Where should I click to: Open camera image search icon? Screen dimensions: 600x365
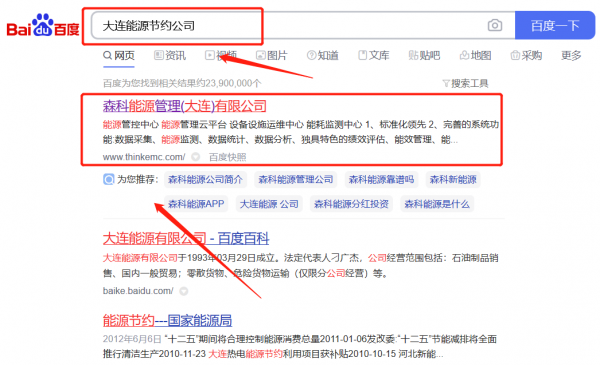click(x=494, y=25)
